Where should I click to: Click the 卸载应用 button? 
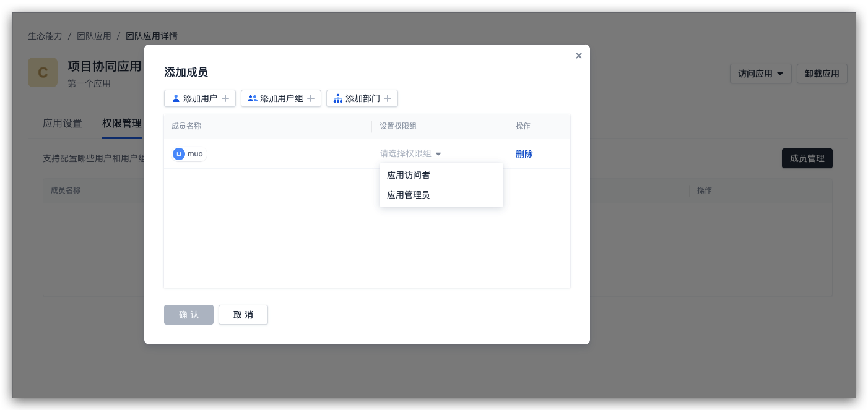coord(822,74)
